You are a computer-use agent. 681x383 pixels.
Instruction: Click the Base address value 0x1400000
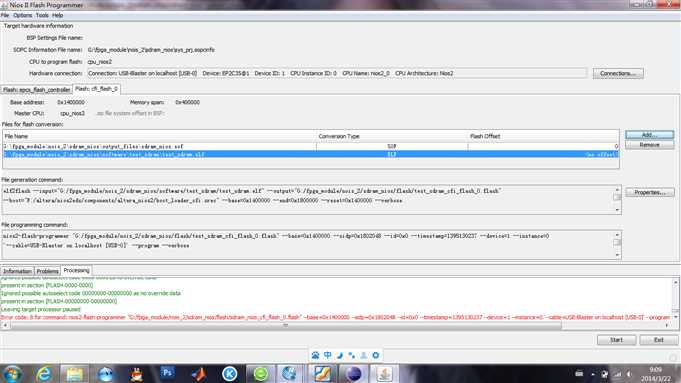[x=71, y=102]
